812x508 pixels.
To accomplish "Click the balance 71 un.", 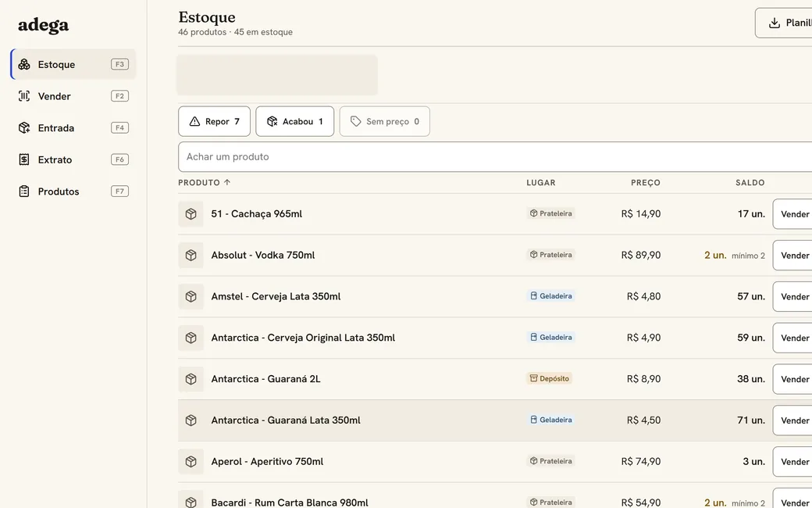I will [751, 420].
